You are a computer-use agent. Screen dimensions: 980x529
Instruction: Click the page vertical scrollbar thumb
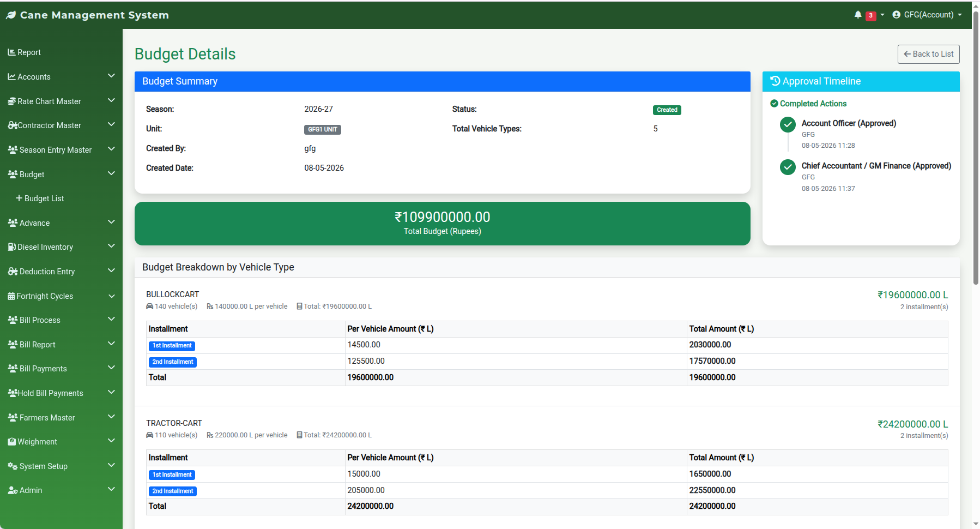coord(976,148)
